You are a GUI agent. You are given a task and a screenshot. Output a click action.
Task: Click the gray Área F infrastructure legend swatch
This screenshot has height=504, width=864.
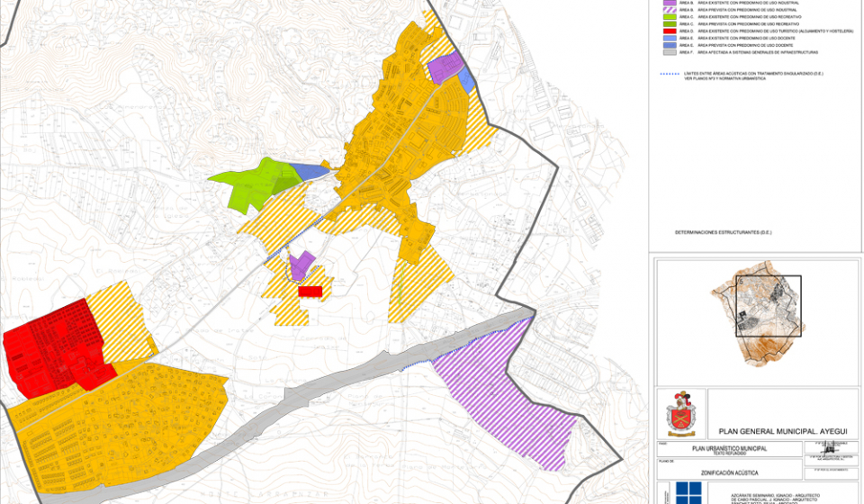point(670,52)
